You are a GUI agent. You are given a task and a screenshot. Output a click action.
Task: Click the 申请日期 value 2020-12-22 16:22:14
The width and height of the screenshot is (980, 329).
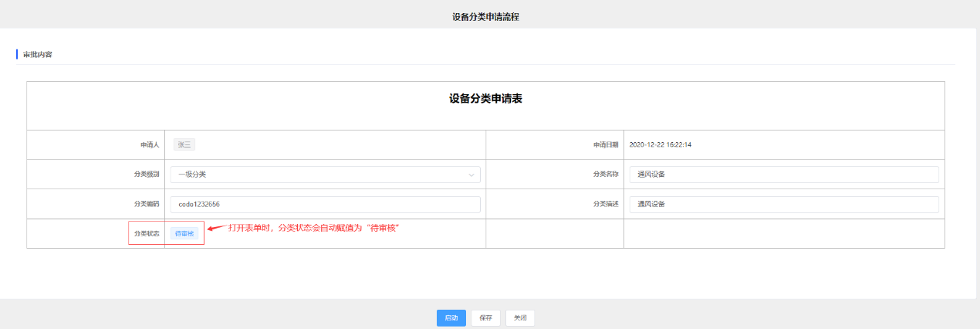pos(660,144)
